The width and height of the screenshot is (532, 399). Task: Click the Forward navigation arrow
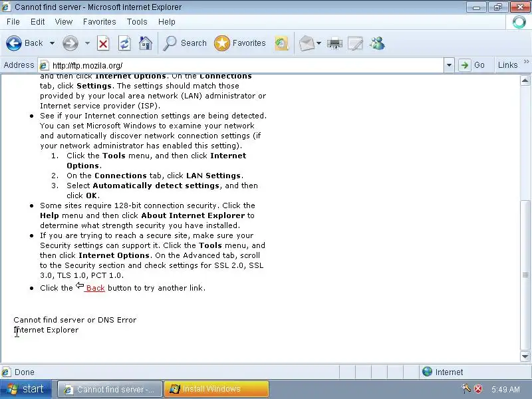tap(70, 43)
